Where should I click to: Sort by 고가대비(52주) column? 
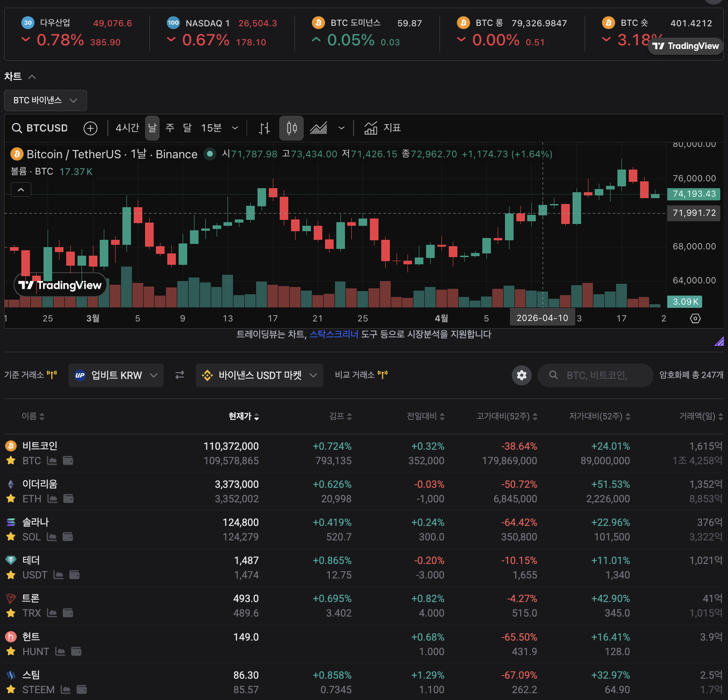pos(507,416)
